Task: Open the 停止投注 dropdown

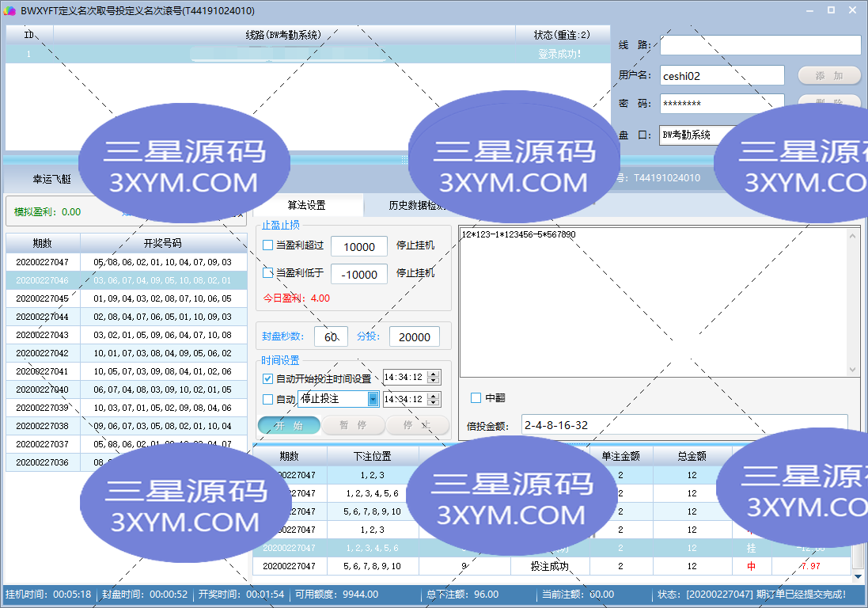Action: coord(373,399)
